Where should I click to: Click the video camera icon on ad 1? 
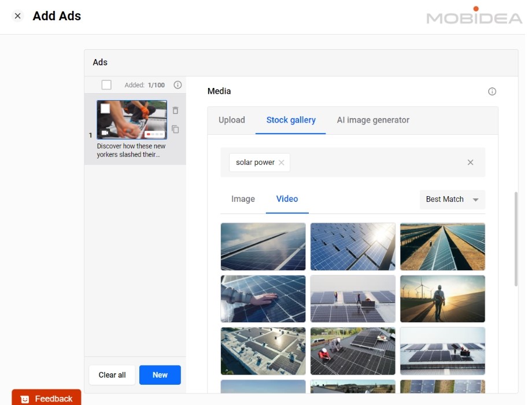pos(105,132)
